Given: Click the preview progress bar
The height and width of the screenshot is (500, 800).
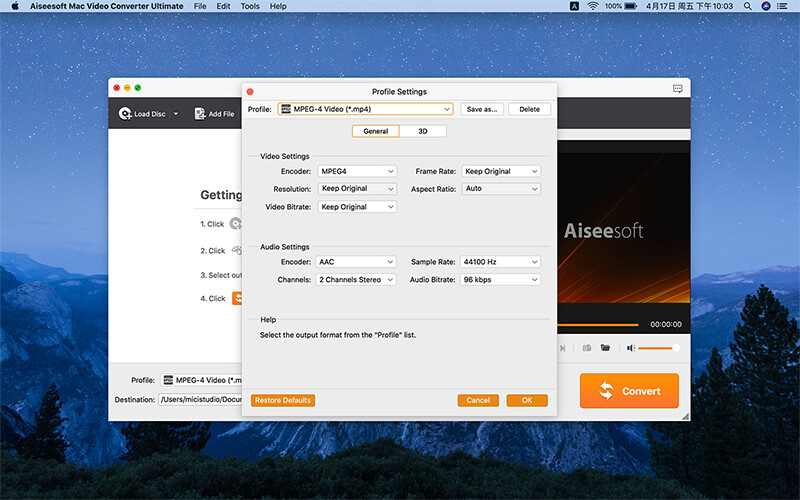Looking at the screenshot, I should click(x=597, y=324).
